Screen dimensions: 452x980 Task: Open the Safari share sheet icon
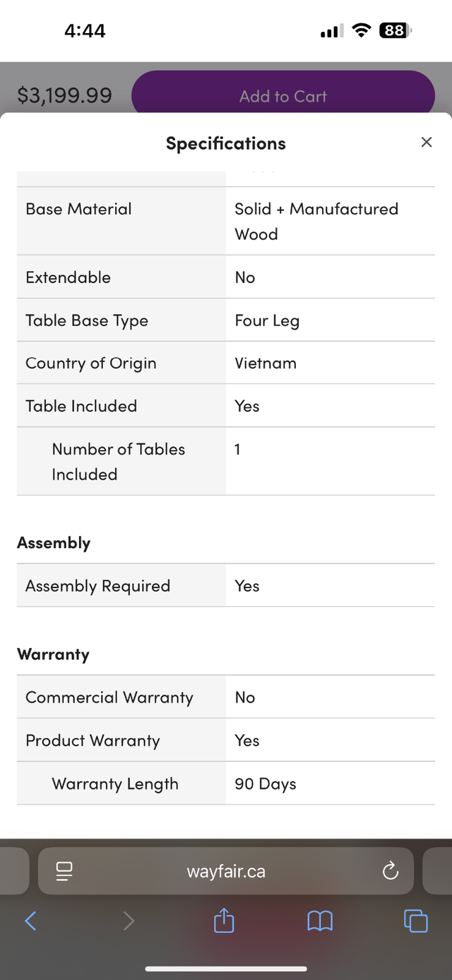224,920
